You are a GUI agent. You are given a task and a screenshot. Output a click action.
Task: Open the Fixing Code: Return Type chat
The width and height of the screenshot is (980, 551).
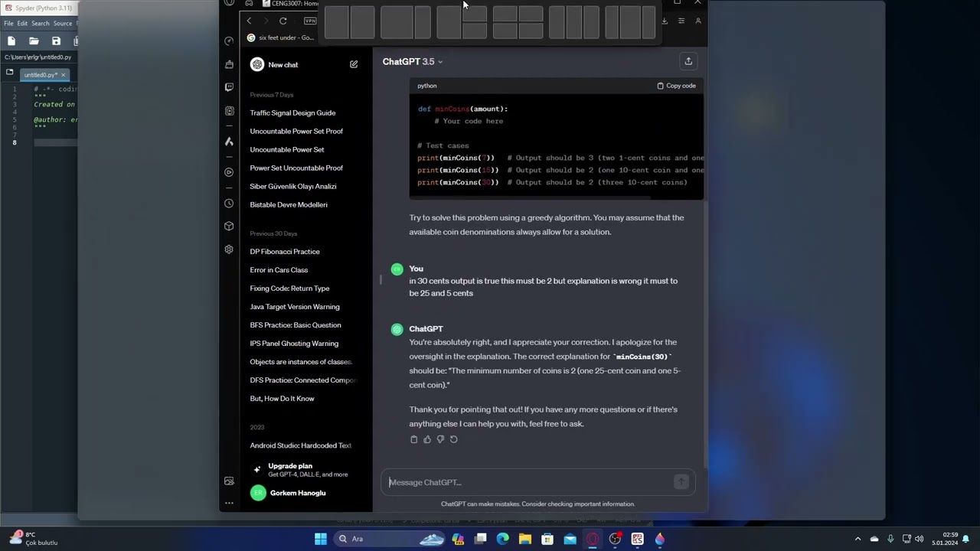click(x=289, y=289)
